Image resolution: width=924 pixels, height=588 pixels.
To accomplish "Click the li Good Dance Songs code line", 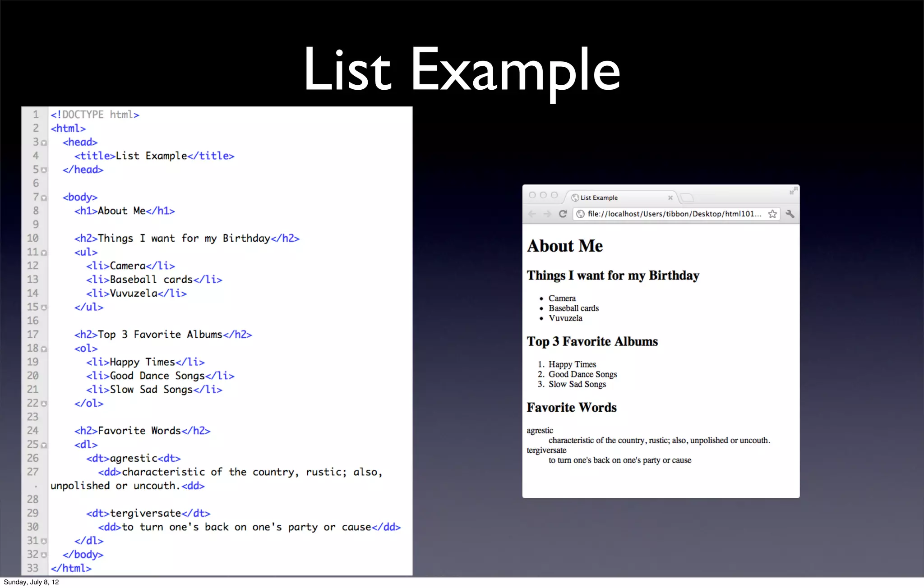I will 161,376.
